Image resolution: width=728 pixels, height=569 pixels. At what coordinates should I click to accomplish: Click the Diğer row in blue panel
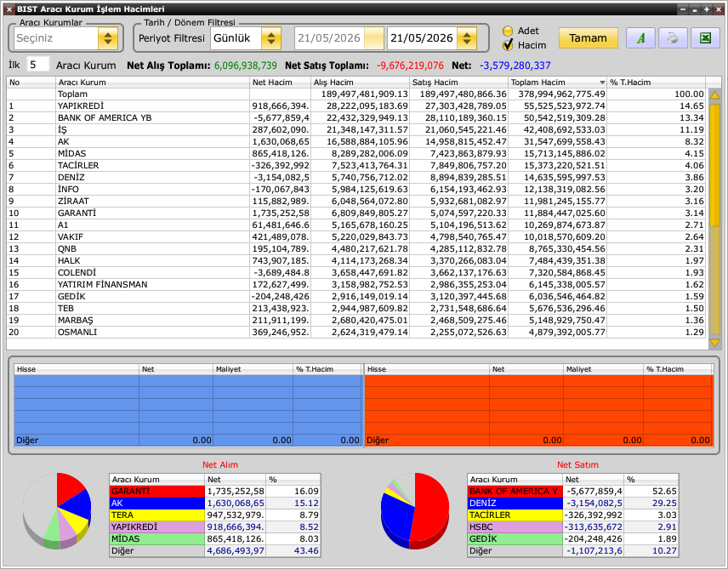coord(188,440)
